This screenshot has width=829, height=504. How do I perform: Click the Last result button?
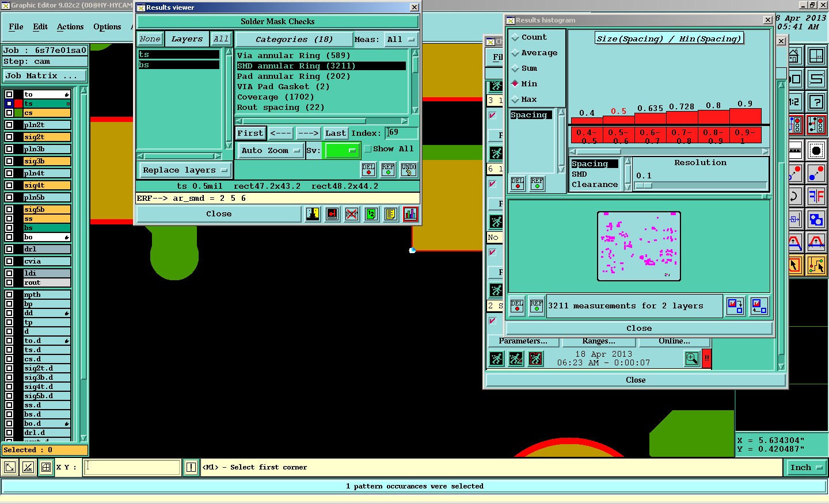point(335,133)
